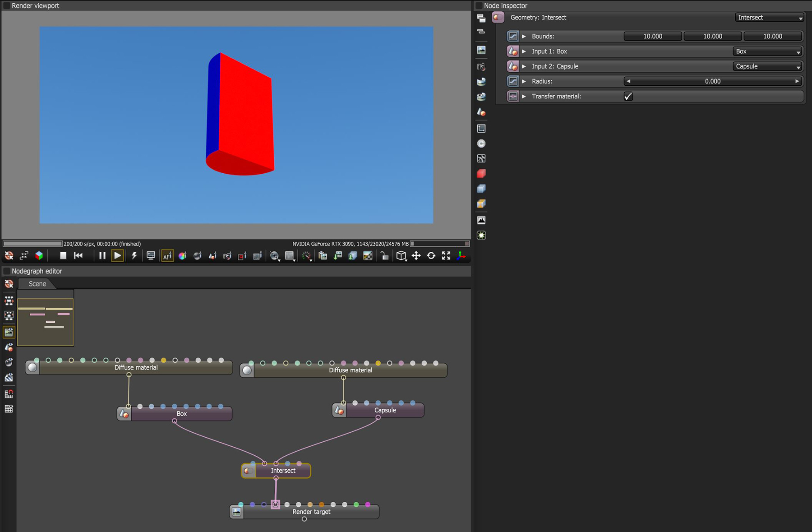The image size is (812, 532).
Task: Select the Box geometry node
Action: (x=175, y=414)
